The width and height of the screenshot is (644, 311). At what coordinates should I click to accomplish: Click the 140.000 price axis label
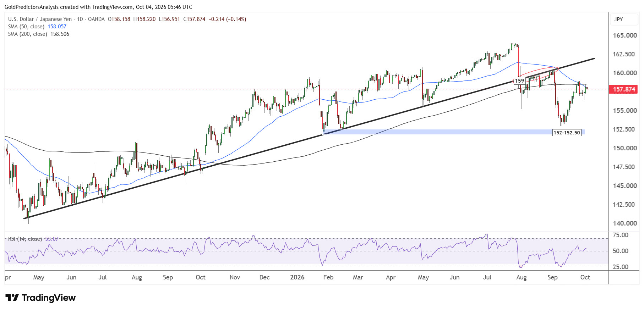pyautogui.click(x=625, y=223)
